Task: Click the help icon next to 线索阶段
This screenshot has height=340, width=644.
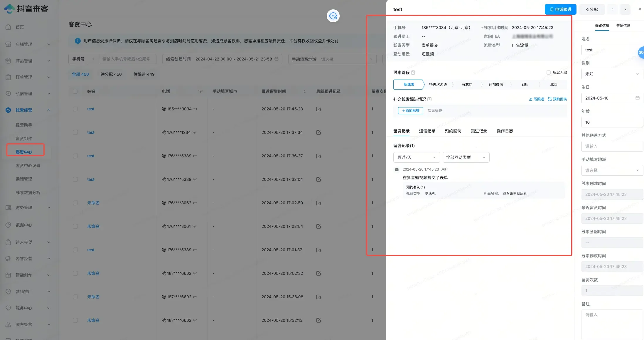Action: 413,73
